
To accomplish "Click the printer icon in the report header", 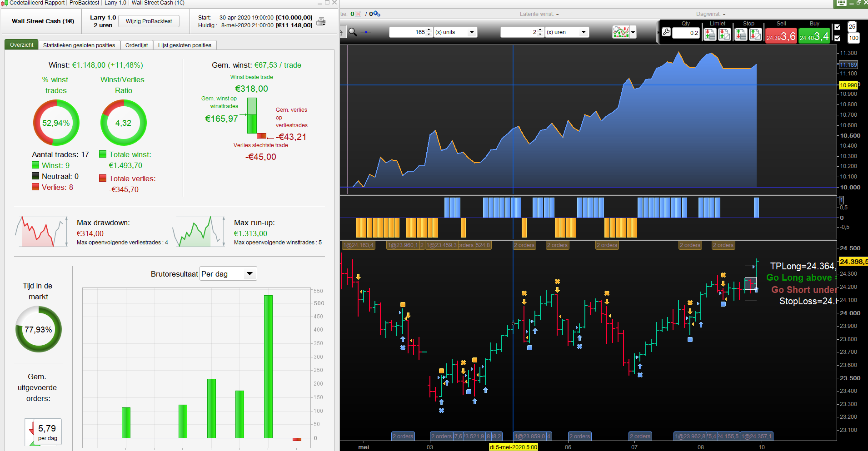I will click(321, 21).
